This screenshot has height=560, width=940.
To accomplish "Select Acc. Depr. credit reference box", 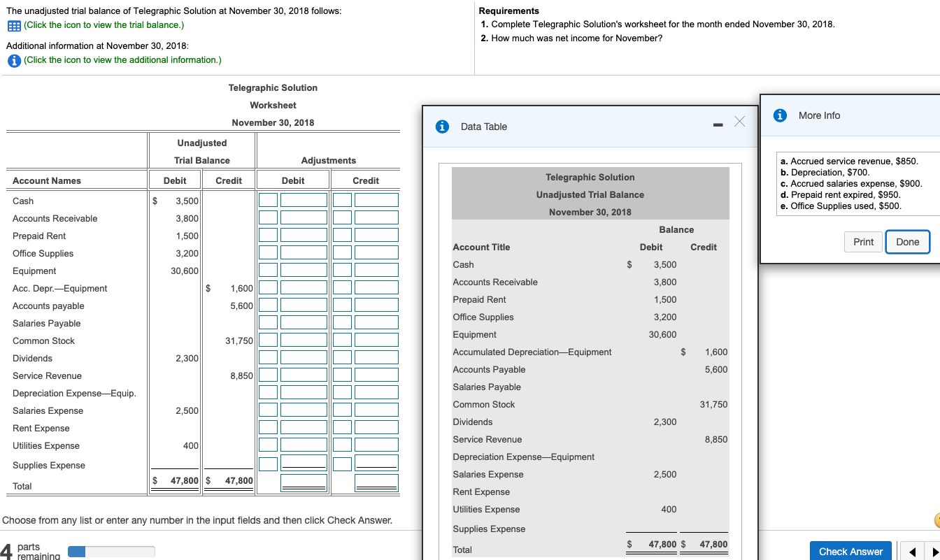I will point(342,288).
